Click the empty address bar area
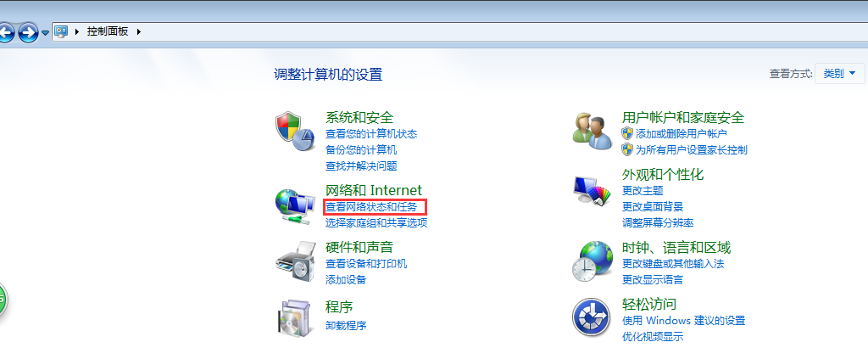 [498, 31]
